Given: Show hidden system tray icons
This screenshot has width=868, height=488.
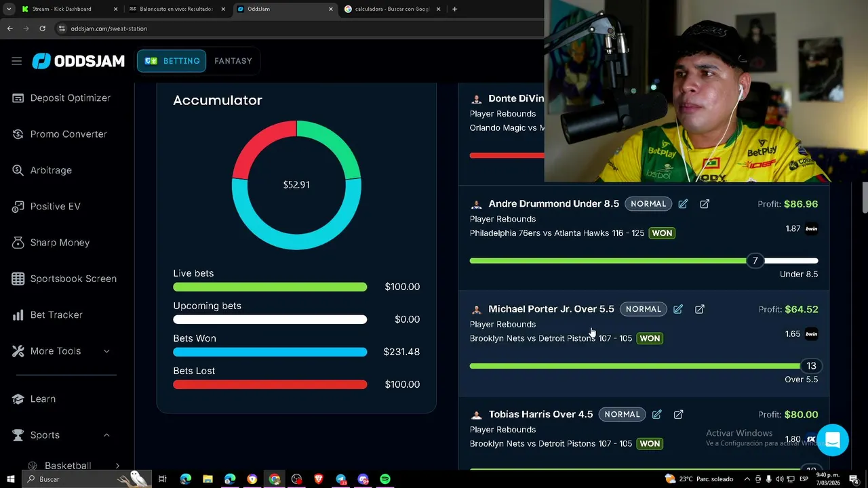Looking at the screenshot, I should click(747, 479).
